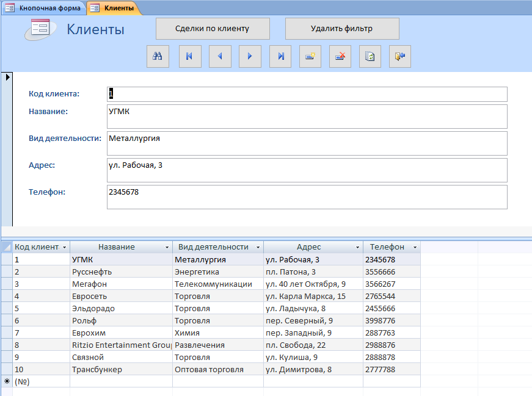532x396 pixels.
Task: Click address пл. Патона, 3
Action: (x=313, y=272)
